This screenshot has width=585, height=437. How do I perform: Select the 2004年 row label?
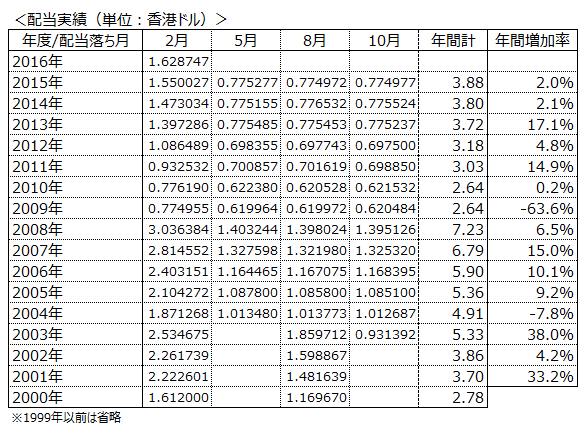(37, 313)
